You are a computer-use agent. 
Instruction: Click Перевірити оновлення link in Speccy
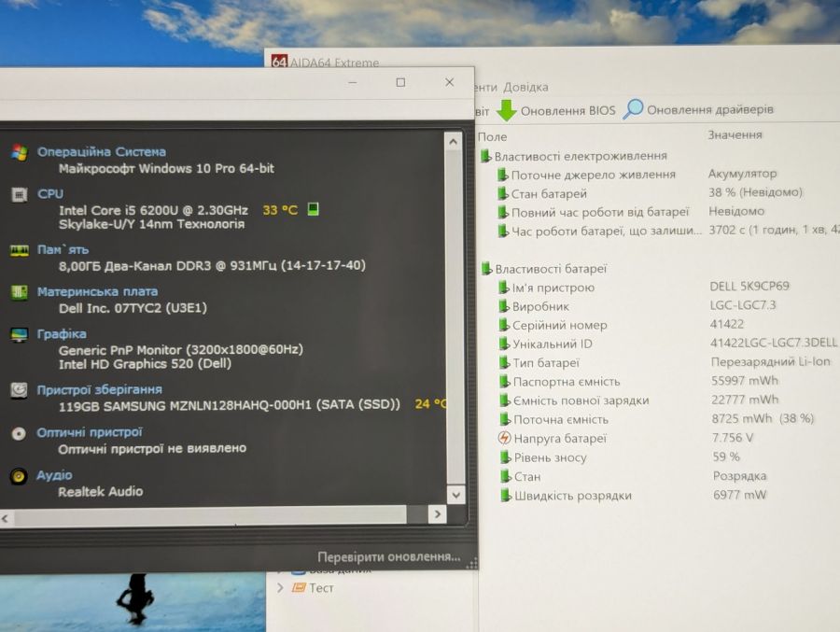(x=389, y=557)
